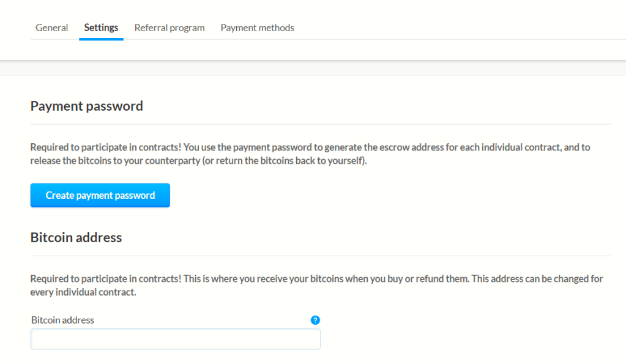Focus the Bitcoin address input field
Screen dimensions: 626x364
(176, 339)
